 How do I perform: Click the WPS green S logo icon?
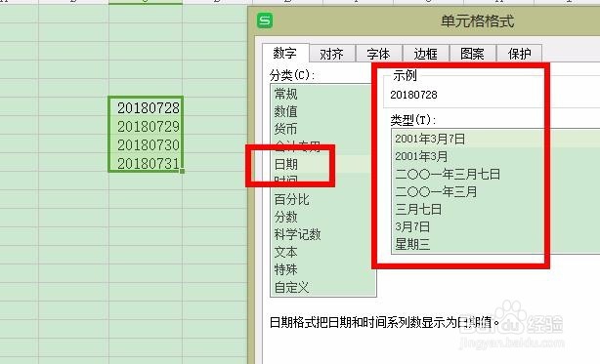pyautogui.click(x=265, y=20)
